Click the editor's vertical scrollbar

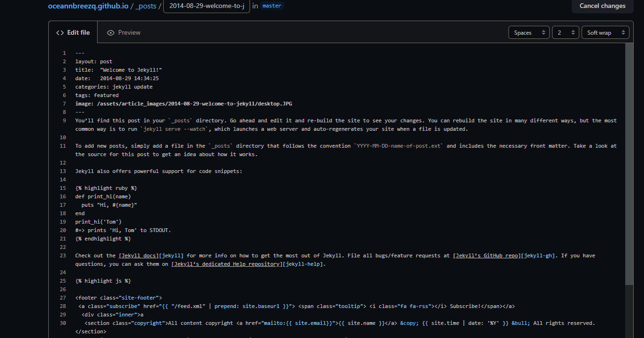[629, 164]
